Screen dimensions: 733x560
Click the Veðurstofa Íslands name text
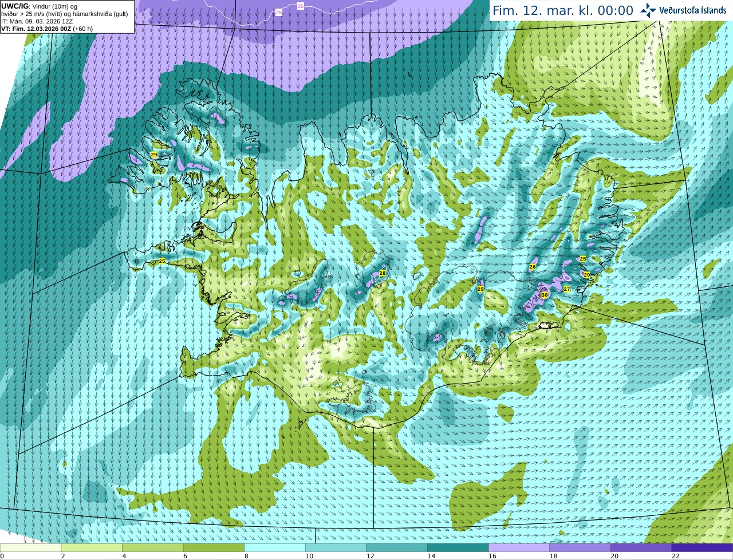pyautogui.click(x=693, y=10)
